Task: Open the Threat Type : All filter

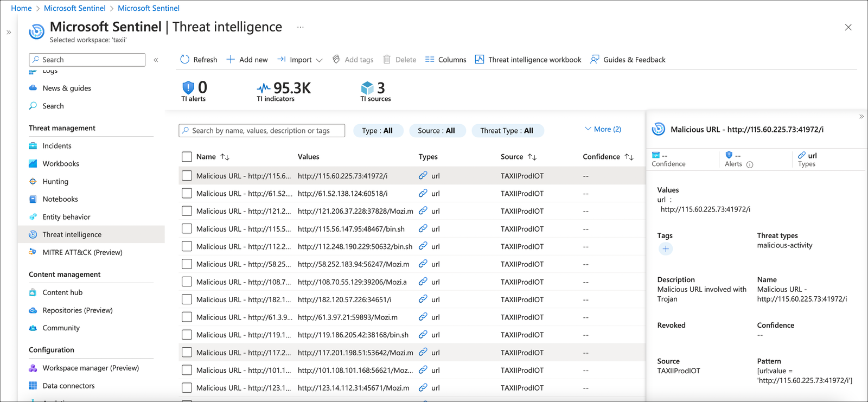Action: click(x=507, y=131)
